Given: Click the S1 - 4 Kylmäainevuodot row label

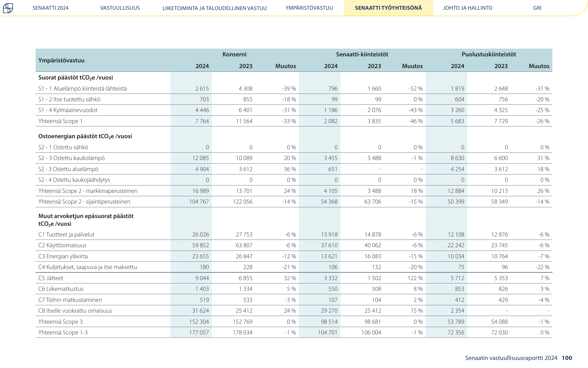Looking at the screenshot, I should 68,110.
